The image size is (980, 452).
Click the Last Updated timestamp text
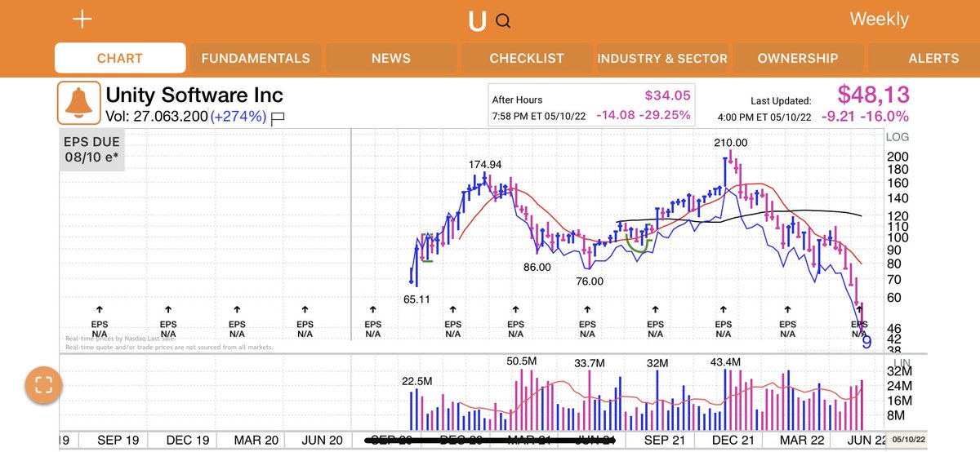(x=781, y=101)
